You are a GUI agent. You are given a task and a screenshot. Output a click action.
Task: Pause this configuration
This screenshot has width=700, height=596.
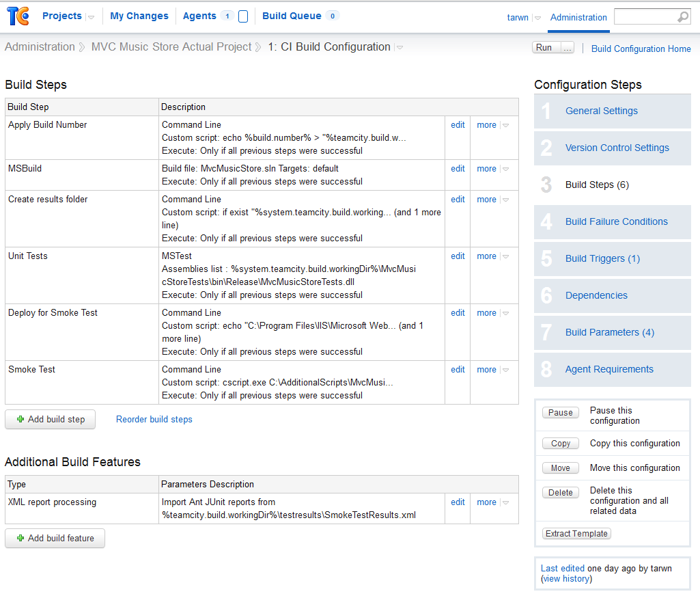tap(560, 412)
